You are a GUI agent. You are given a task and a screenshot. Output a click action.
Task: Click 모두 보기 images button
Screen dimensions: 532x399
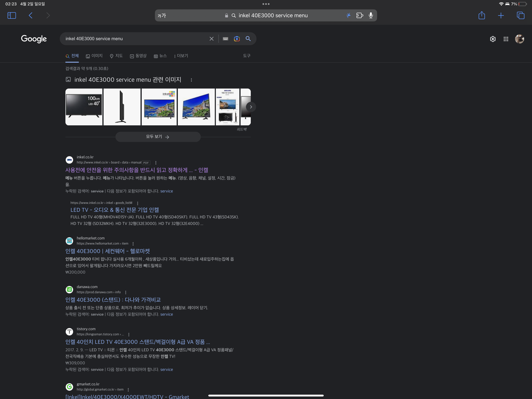coord(158,137)
